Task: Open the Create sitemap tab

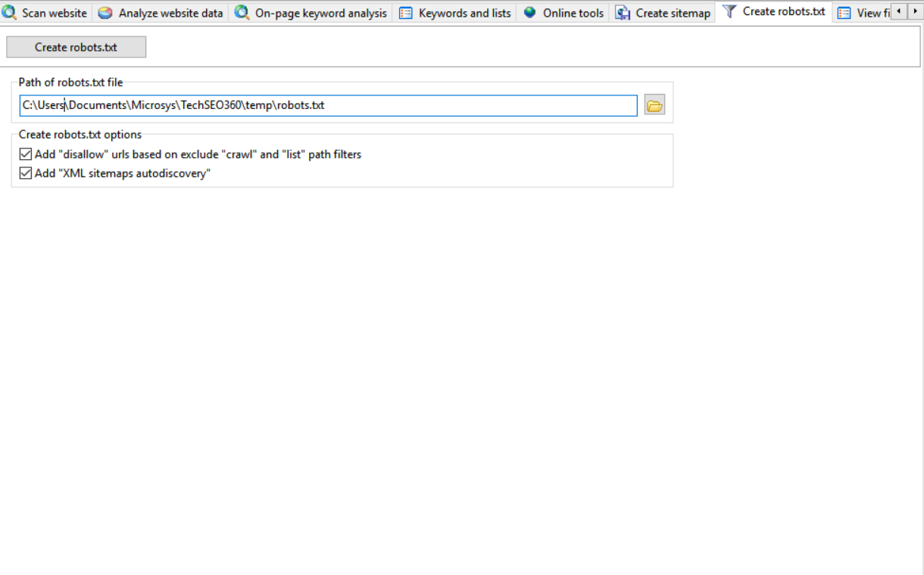Action: pyautogui.click(x=673, y=13)
